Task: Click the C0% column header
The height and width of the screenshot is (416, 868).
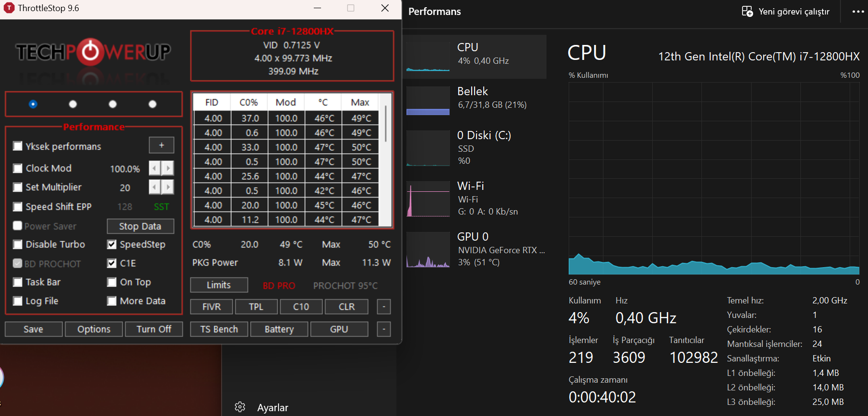Action: click(x=249, y=102)
